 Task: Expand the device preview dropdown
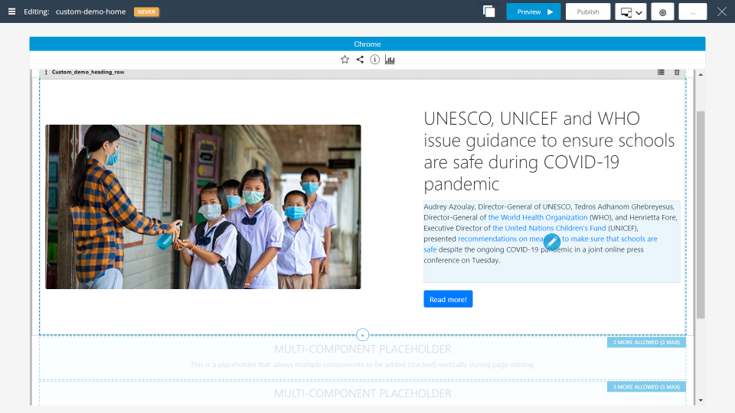630,12
